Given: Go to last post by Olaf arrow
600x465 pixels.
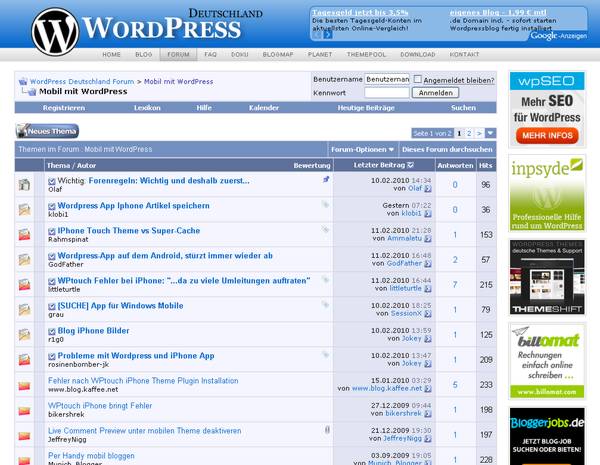Looking at the screenshot, I should pyautogui.click(x=428, y=189).
